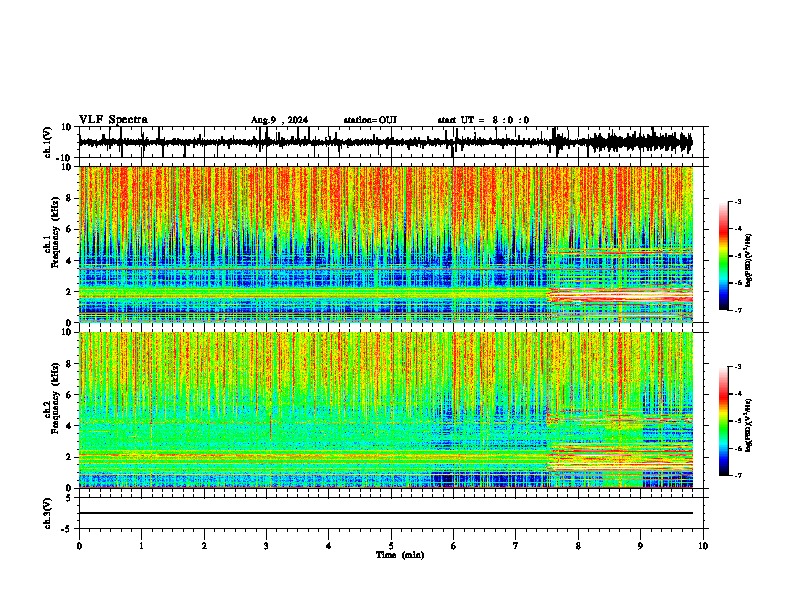
Task: Select the "ch.3(V)" axis label
Action: 48,513
